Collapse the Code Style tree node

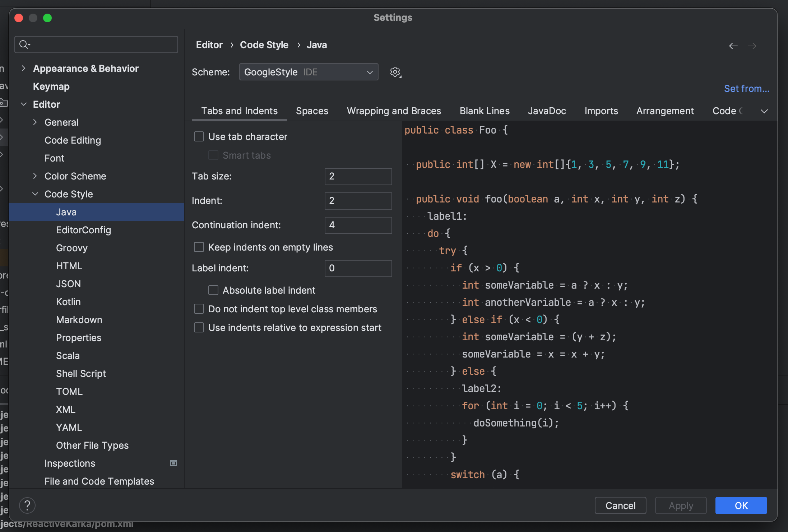tap(35, 194)
